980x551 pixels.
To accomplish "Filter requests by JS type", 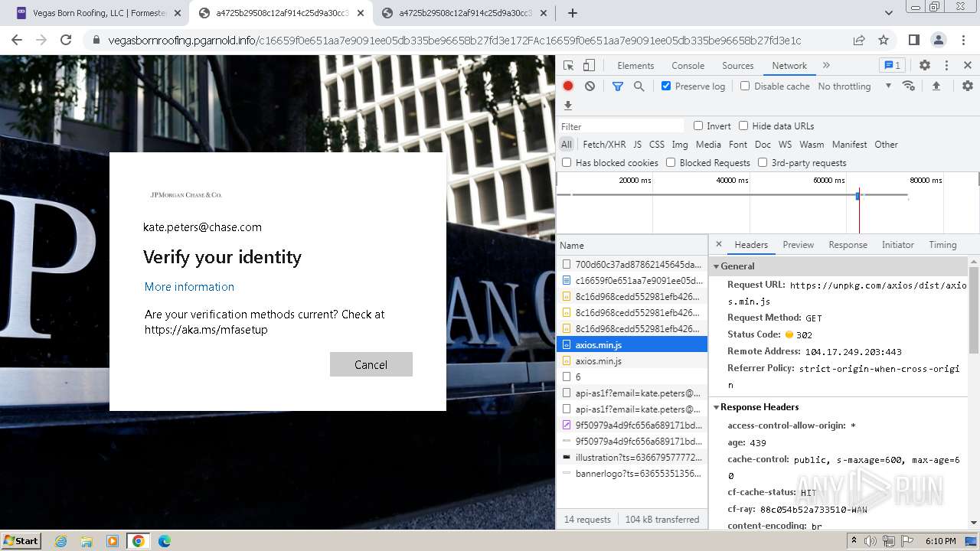I will pyautogui.click(x=637, y=145).
